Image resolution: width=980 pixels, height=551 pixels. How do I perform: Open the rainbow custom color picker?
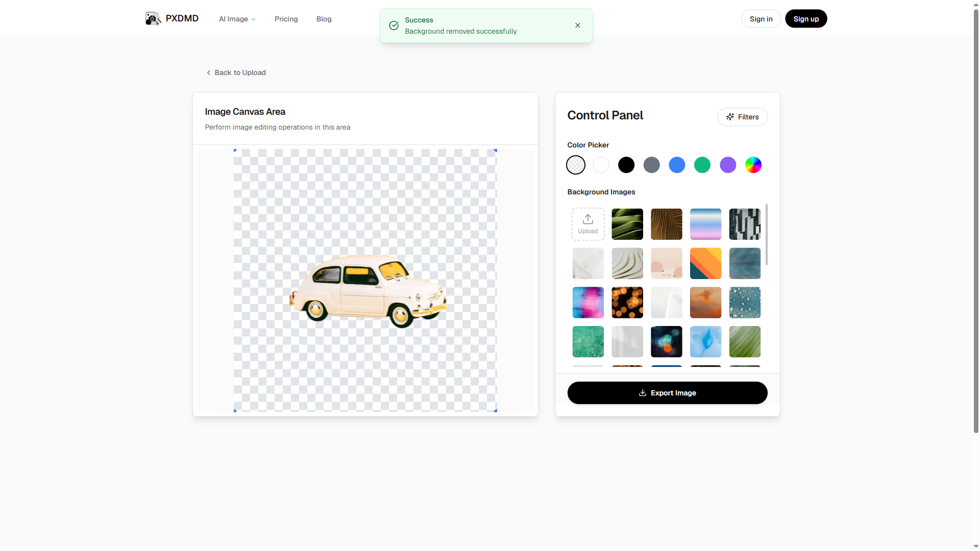tap(753, 165)
